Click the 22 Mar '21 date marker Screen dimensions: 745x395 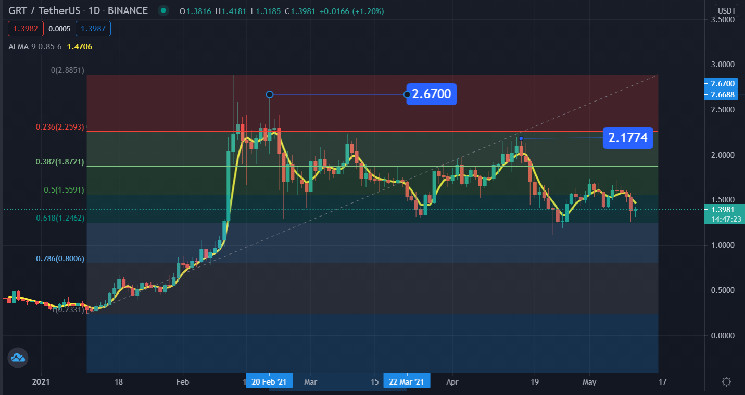(407, 382)
